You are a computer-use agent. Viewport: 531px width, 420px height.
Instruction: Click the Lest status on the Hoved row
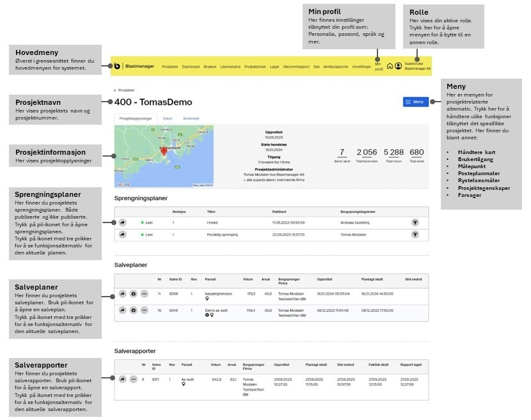tap(147, 222)
